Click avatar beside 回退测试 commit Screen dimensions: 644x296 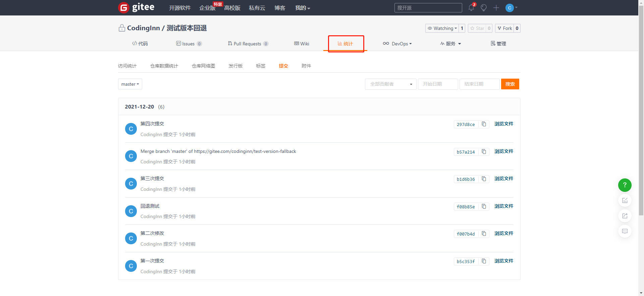tap(131, 211)
